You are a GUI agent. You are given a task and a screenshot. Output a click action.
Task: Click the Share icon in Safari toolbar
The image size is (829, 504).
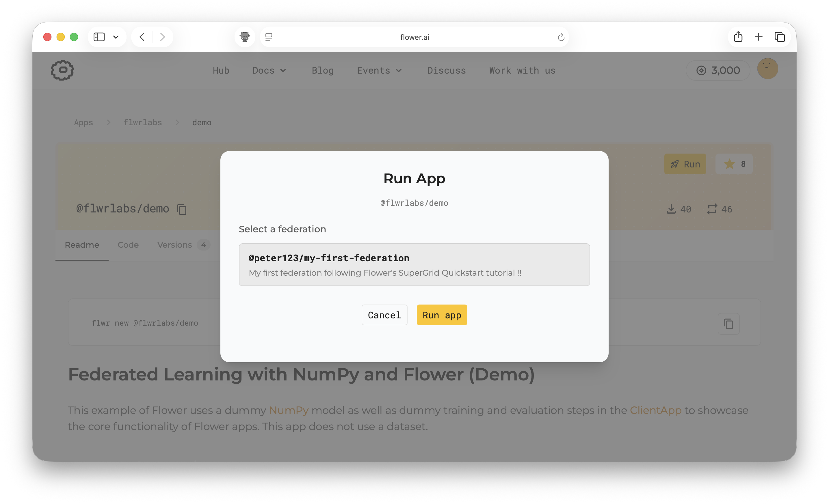pyautogui.click(x=738, y=37)
